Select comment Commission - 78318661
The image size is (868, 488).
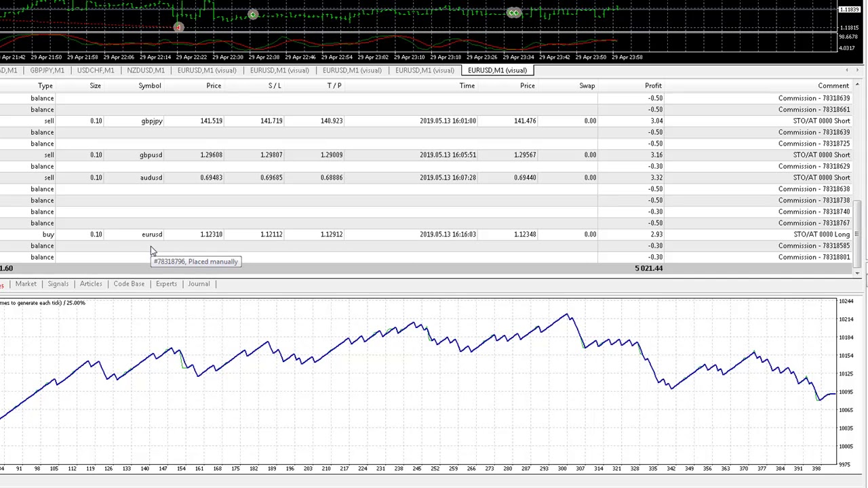tap(814, 110)
